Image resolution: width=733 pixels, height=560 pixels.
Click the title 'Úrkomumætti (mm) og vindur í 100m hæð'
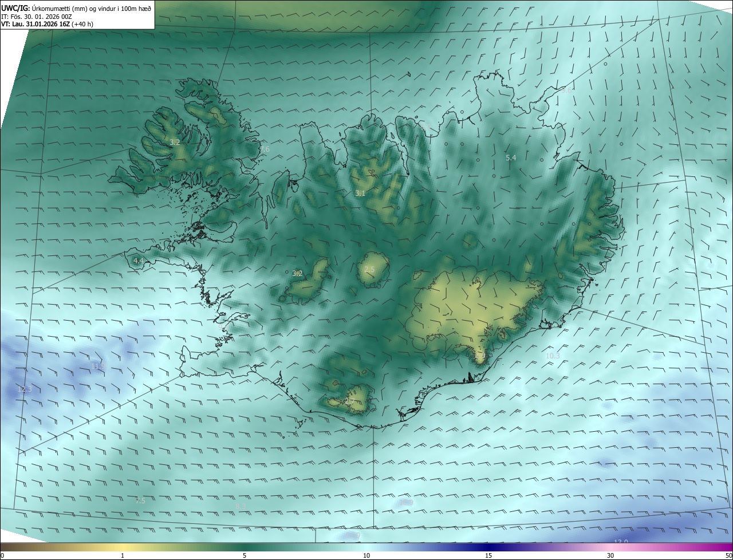pyautogui.click(x=92, y=8)
